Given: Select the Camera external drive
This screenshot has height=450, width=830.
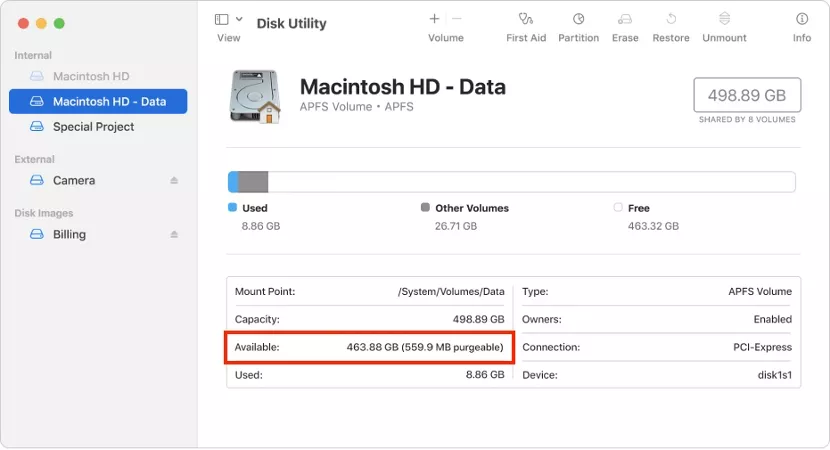Looking at the screenshot, I should pos(74,181).
